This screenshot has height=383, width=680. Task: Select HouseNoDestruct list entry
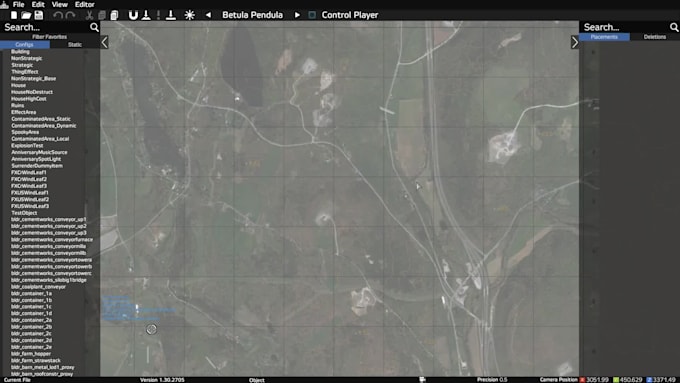(x=32, y=92)
